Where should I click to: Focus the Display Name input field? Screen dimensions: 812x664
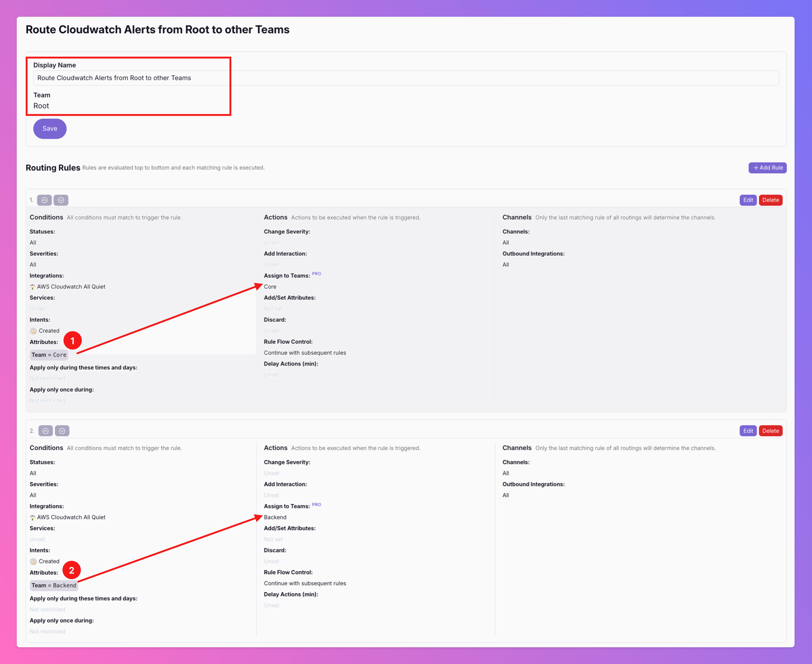tap(405, 78)
